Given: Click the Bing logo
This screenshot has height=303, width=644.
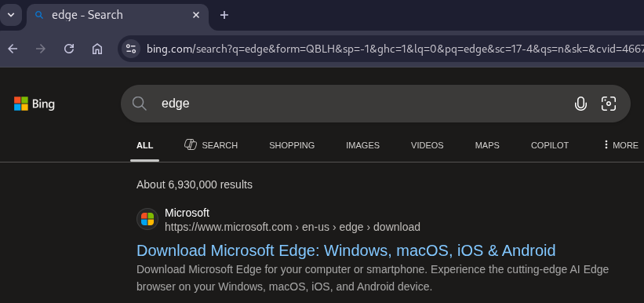Looking at the screenshot, I should coord(35,104).
